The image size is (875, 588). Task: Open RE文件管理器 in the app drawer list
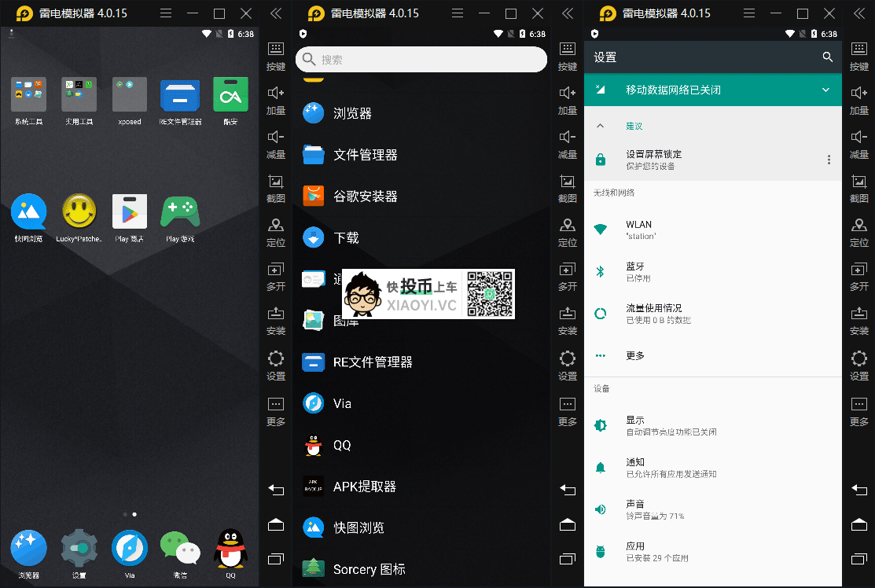421,362
